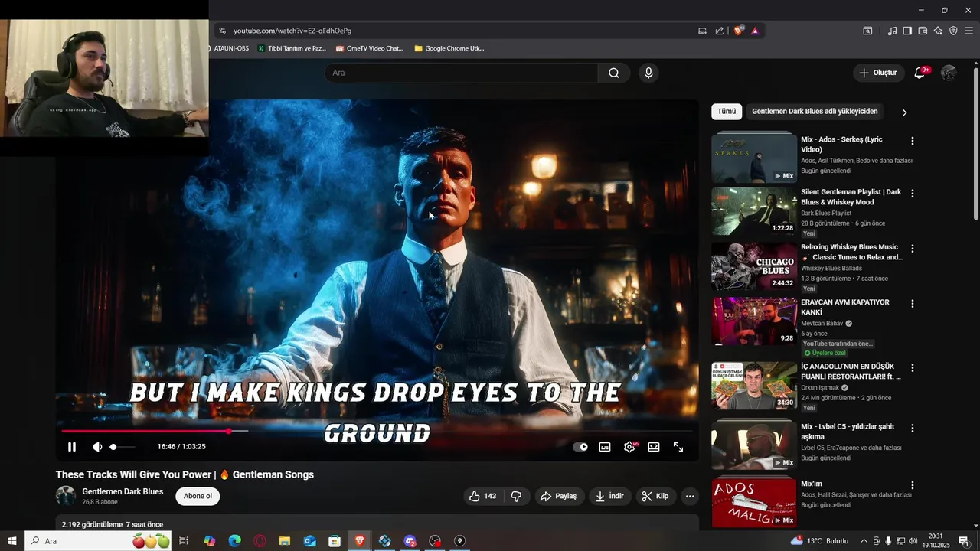Pause the playing video
The width and height of the screenshot is (980, 551).
[x=72, y=447]
